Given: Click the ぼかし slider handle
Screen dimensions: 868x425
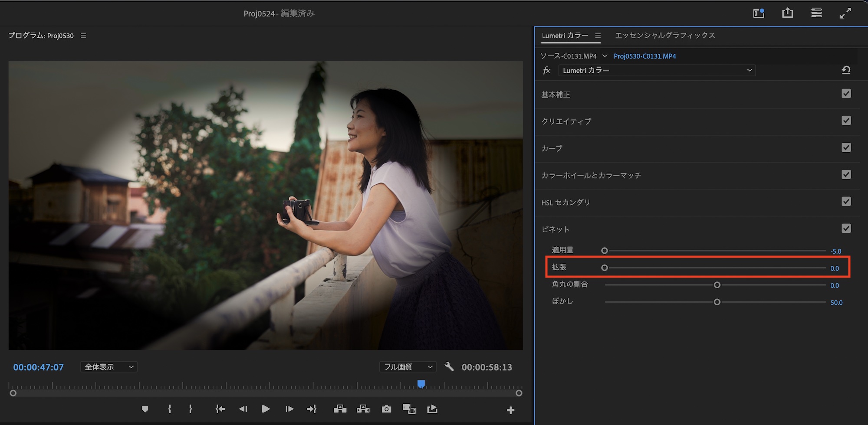Looking at the screenshot, I should click(717, 302).
